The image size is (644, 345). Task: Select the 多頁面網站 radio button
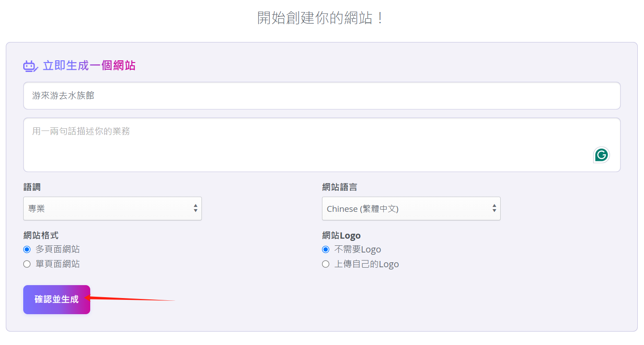[x=27, y=249]
